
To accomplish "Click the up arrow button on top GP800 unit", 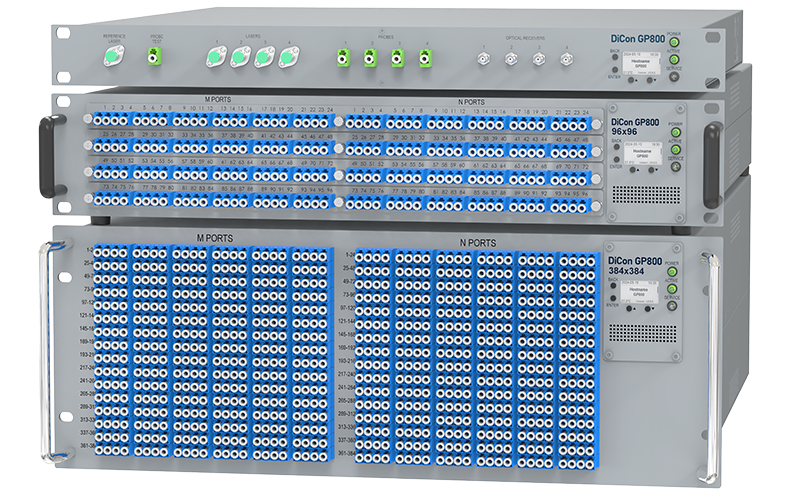I will [x=631, y=80].
